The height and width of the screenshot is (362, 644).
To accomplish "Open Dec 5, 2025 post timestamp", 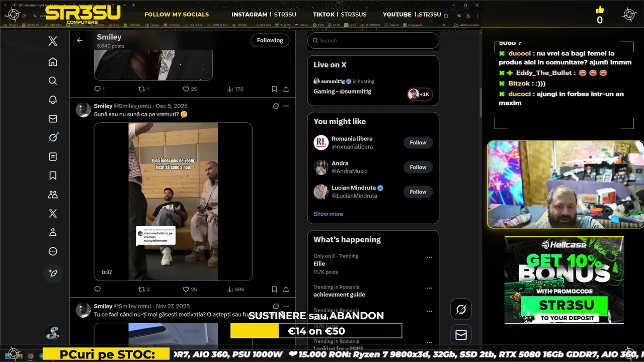I will (172, 106).
